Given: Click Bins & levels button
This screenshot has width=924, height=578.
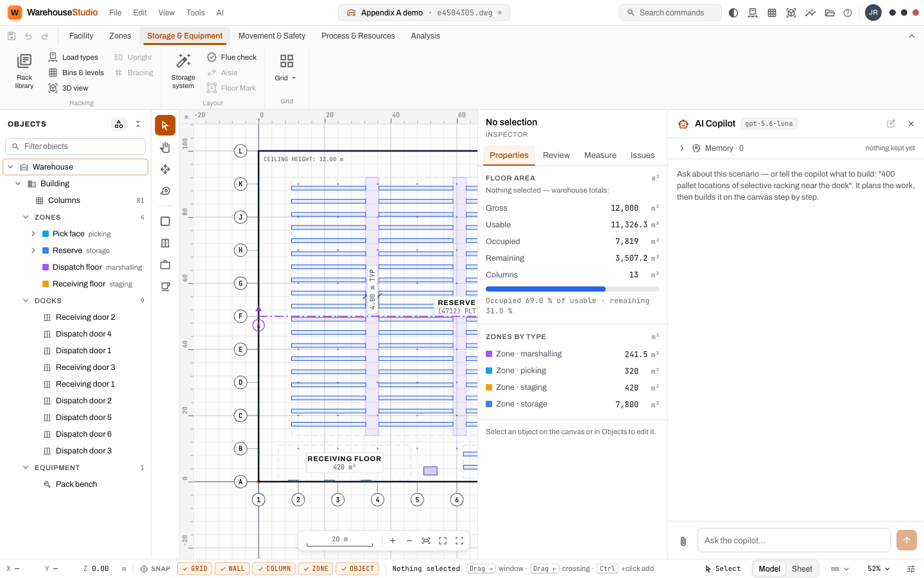Looking at the screenshot, I should [x=76, y=73].
